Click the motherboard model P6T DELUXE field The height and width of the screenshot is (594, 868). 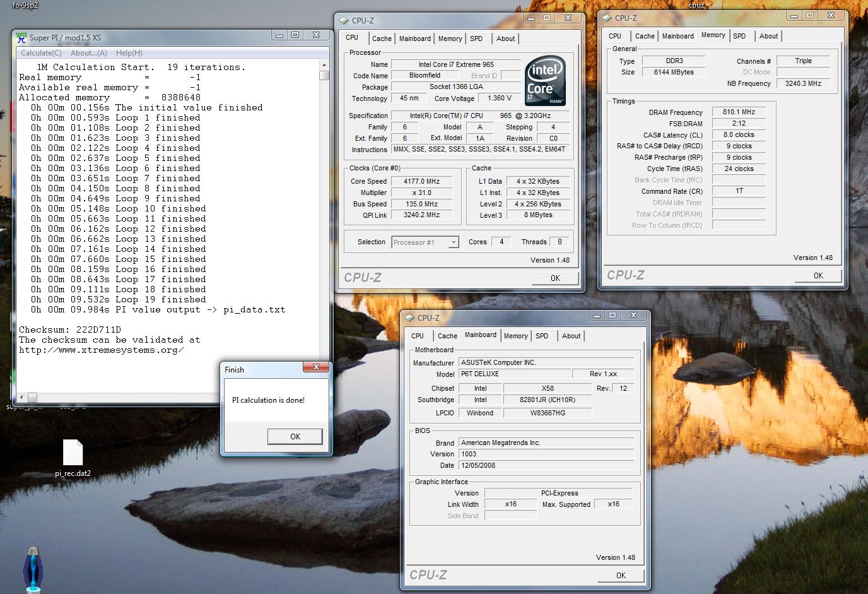click(x=515, y=374)
